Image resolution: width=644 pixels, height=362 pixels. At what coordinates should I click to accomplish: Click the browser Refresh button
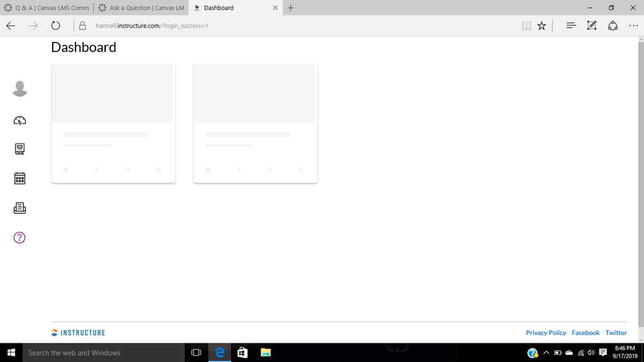[55, 26]
